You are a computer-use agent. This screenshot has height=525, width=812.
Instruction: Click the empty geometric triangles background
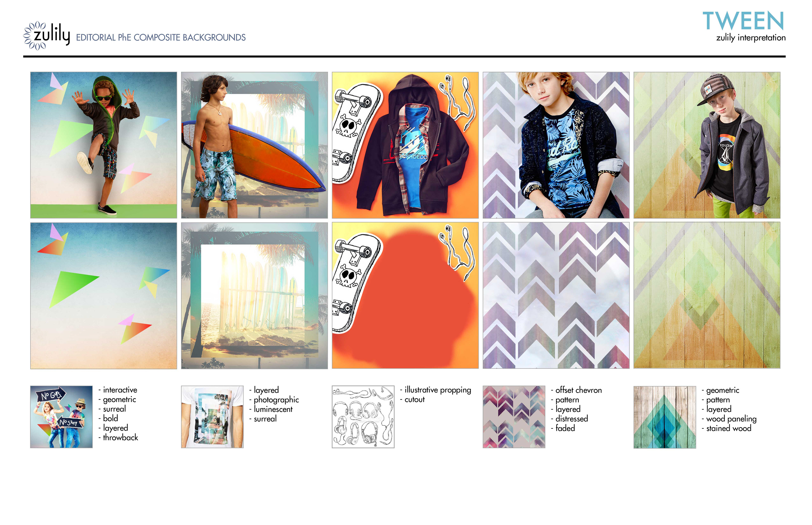(x=104, y=296)
